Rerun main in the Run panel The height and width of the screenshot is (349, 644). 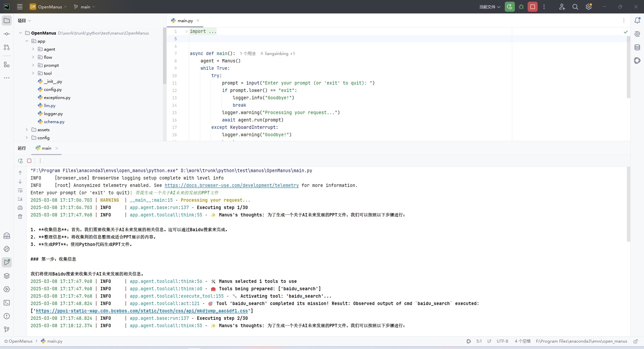tap(20, 161)
